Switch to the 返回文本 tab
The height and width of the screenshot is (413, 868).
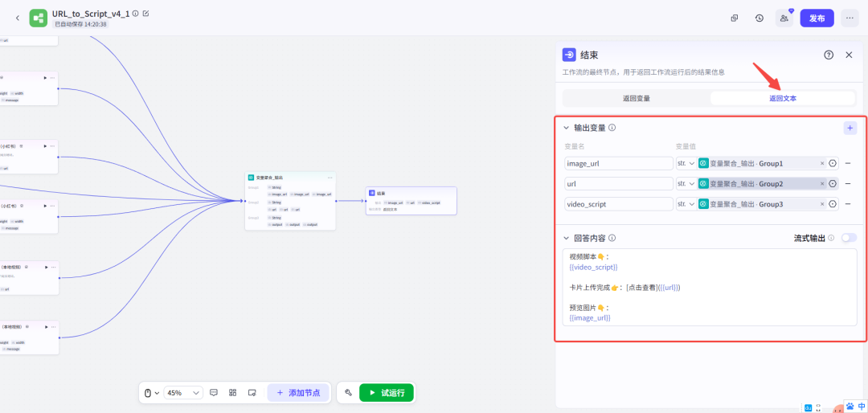pyautogui.click(x=783, y=99)
